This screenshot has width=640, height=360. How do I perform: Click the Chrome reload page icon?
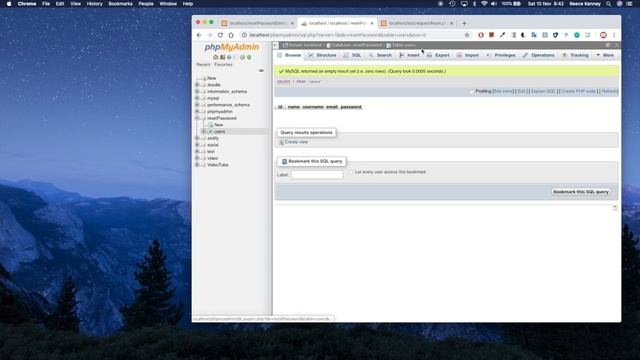coord(220,35)
